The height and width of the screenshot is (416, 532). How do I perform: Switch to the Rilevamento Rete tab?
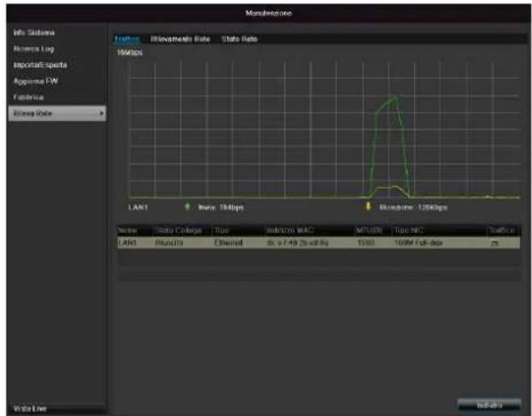pos(180,39)
